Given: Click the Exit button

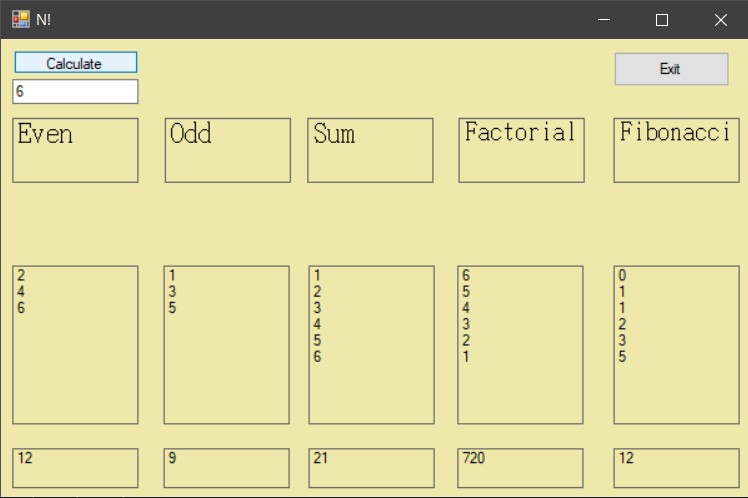Looking at the screenshot, I should [x=670, y=69].
